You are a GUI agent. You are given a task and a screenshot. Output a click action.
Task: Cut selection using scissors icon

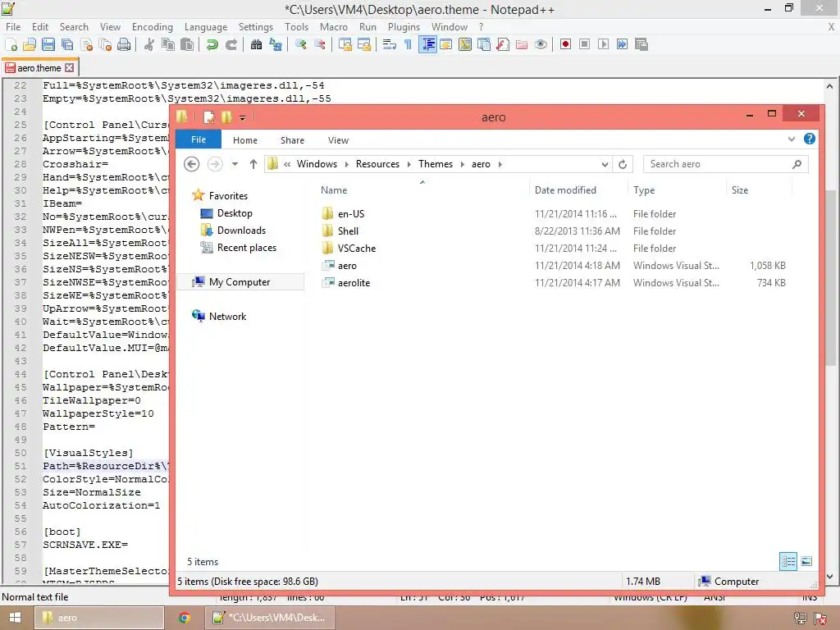click(x=149, y=44)
